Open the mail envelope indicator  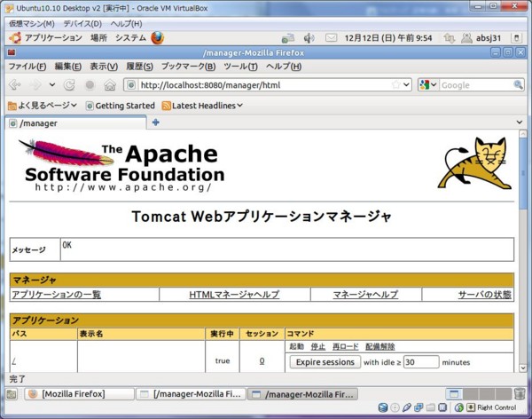tap(331, 37)
